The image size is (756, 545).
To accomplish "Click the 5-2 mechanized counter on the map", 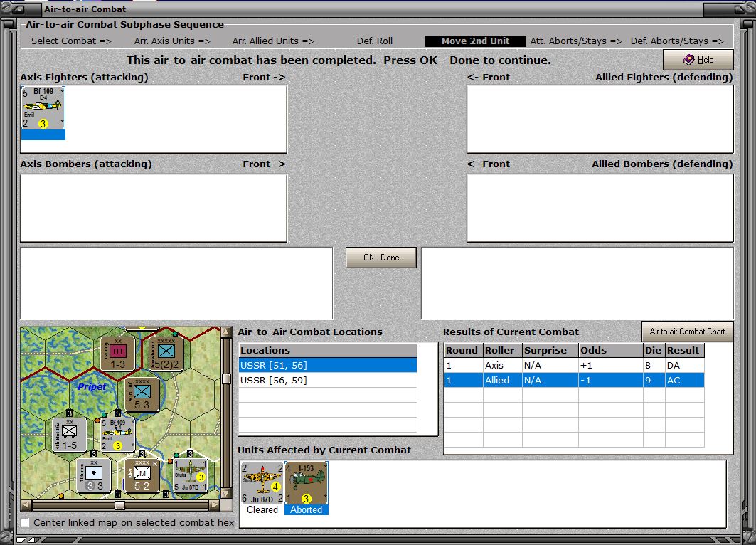I will [x=142, y=475].
